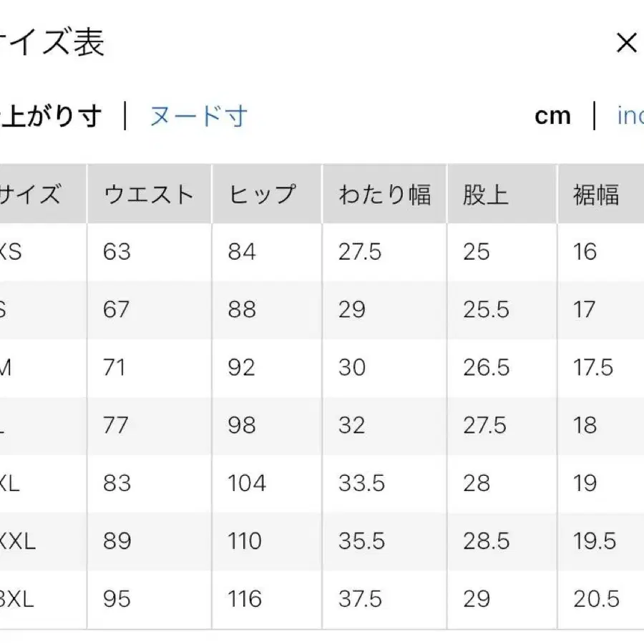Click the ウエスト column header
This screenshot has height=644, width=644.
(x=148, y=192)
